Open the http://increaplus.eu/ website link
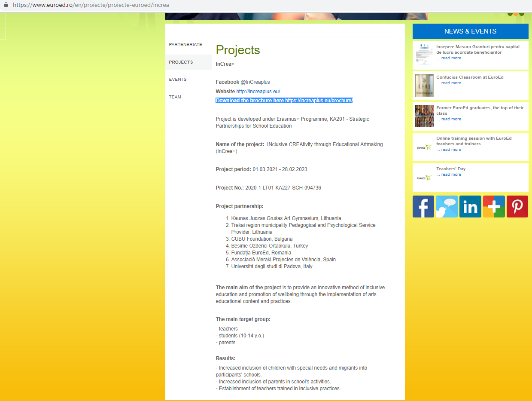The width and height of the screenshot is (532, 401). click(258, 92)
